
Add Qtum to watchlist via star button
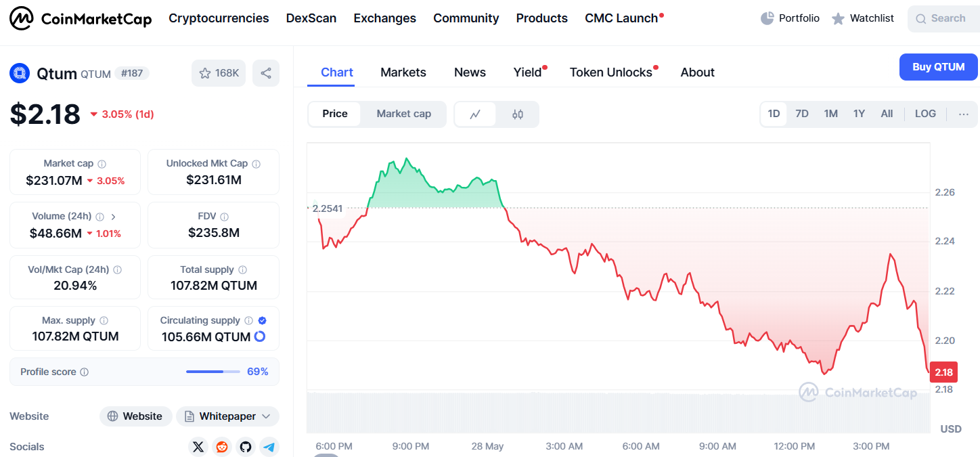[x=218, y=73]
